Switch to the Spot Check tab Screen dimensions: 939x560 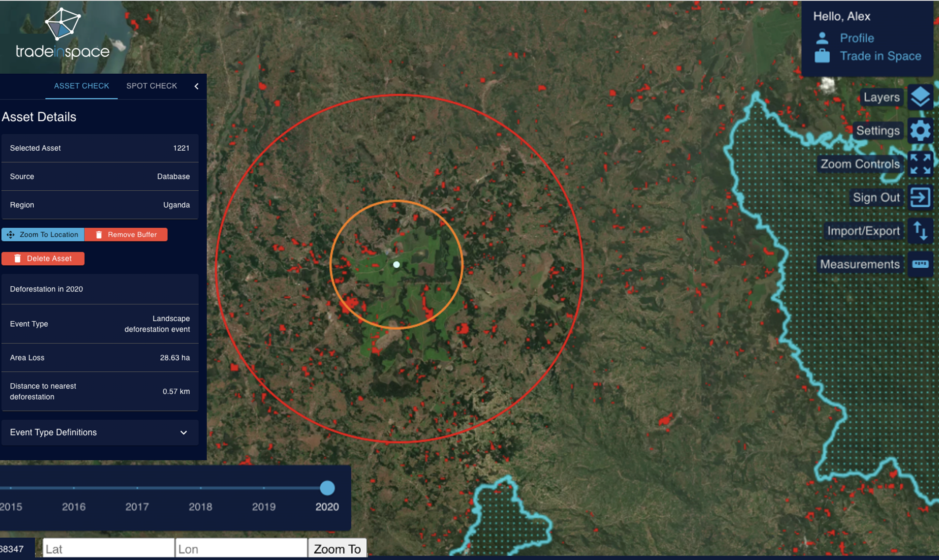coord(152,86)
